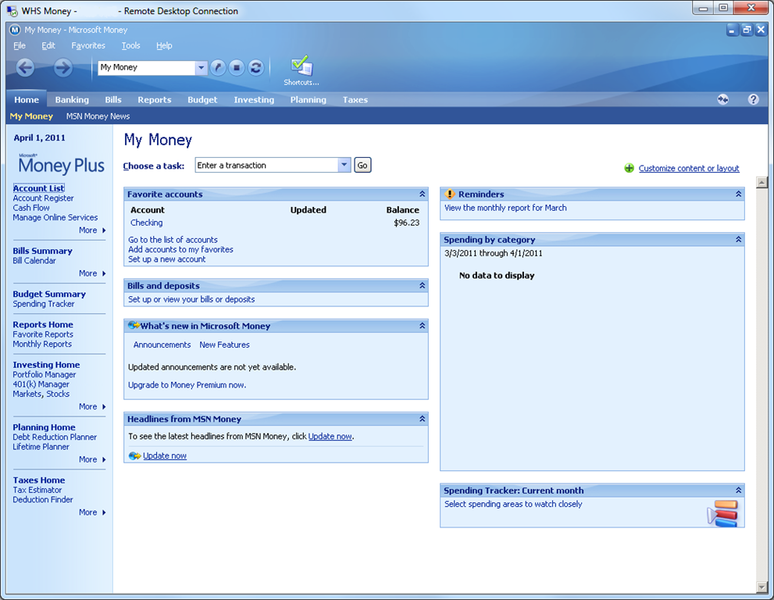The image size is (774, 600).
Task: Go back with the Back arrow
Action: click(25, 67)
